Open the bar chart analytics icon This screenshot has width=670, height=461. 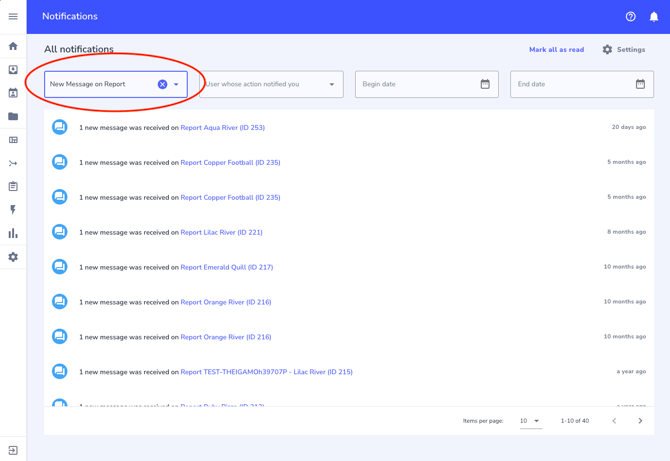point(13,233)
